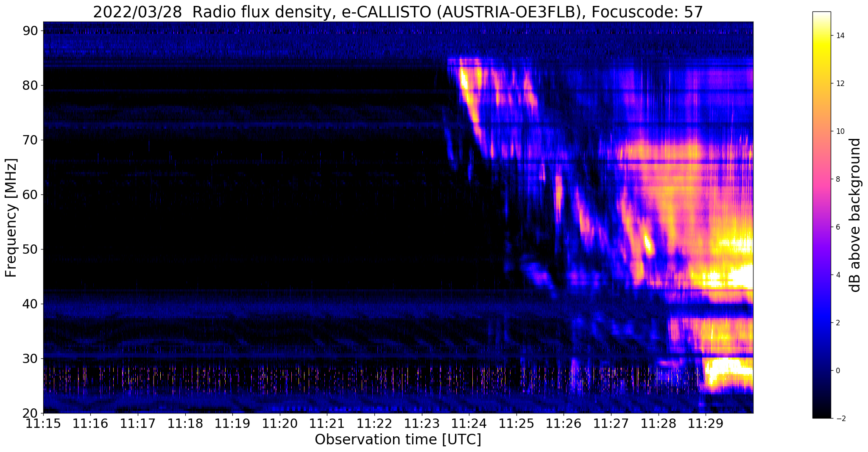Click the 11:15 time tick label
868x452 pixels.
pos(43,423)
